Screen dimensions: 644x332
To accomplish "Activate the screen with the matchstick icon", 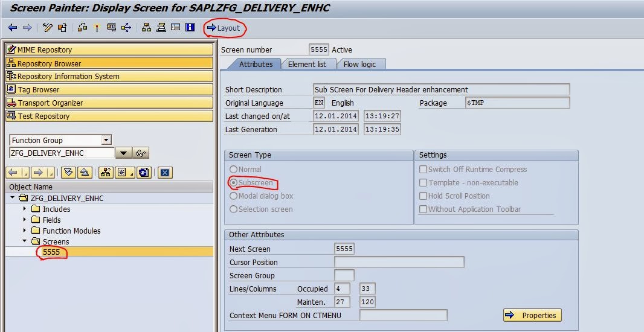I will pos(97,28).
